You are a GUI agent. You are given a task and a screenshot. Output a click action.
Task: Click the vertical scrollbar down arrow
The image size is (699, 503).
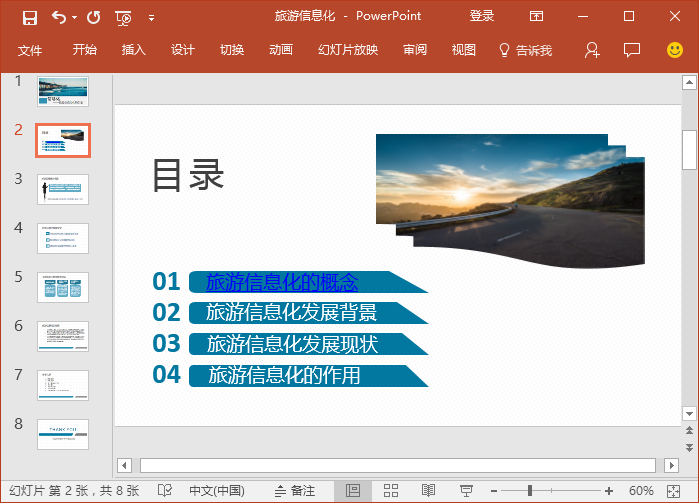[x=689, y=414]
